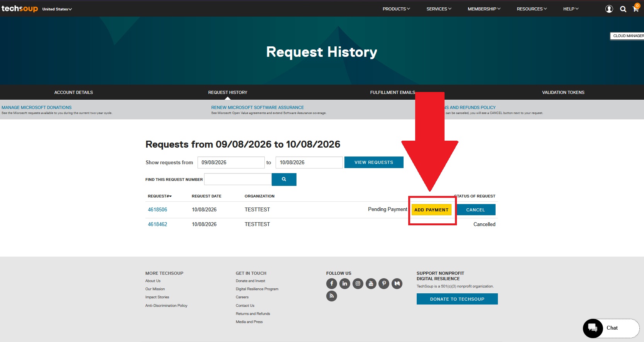The height and width of the screenshot is (342, 644).
Task: Open the user account icon
Action: pyautogui.click(x=609, y=9)
